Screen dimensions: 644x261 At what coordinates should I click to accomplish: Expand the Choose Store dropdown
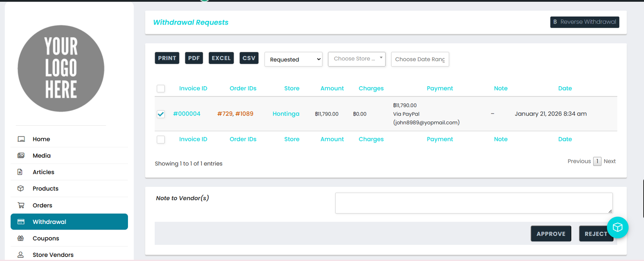pyautogui.click(x=357, y=59)
